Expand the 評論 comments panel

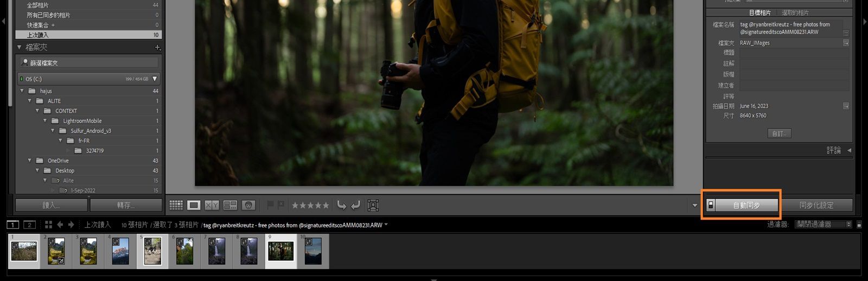[849, 150]
